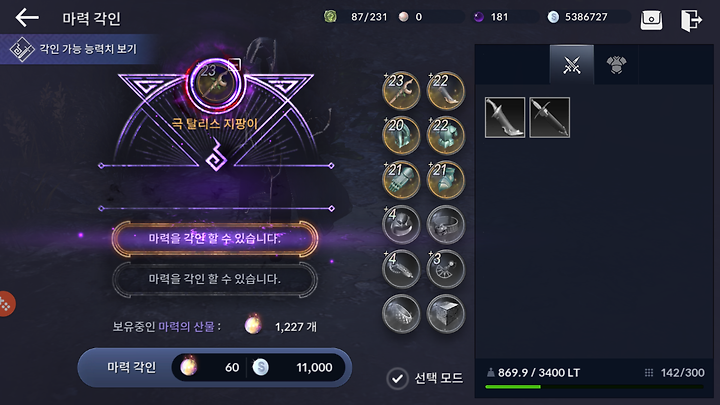Pick the dagger item in inventory

(505, 118)
